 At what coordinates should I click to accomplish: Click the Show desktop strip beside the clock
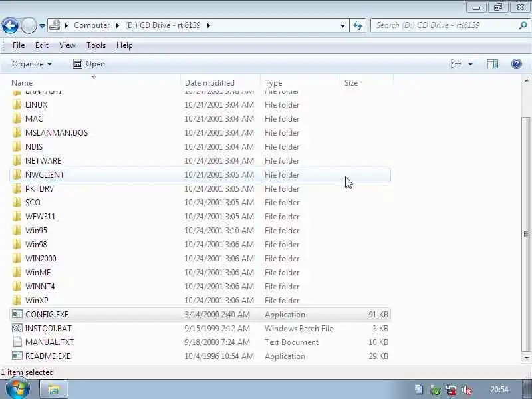(x=528, y=389)
